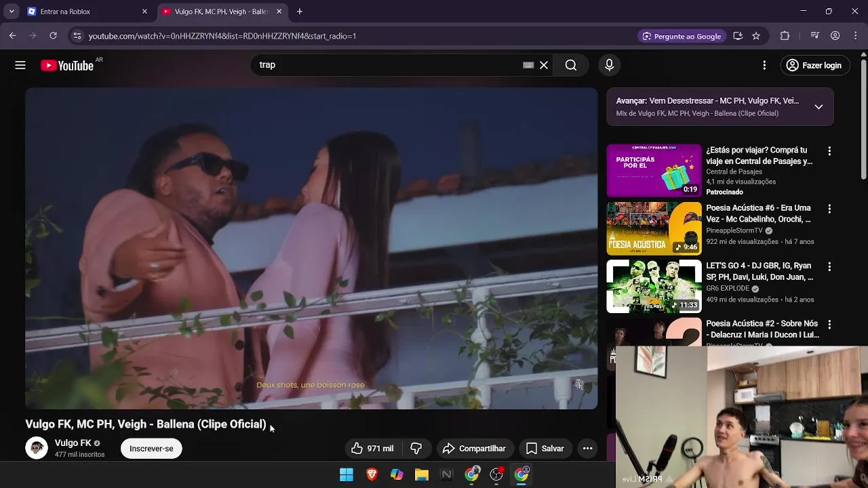Close the Entrar na Roblox tab
Viewport: 868px width, 488px height.
coord(144,12)
